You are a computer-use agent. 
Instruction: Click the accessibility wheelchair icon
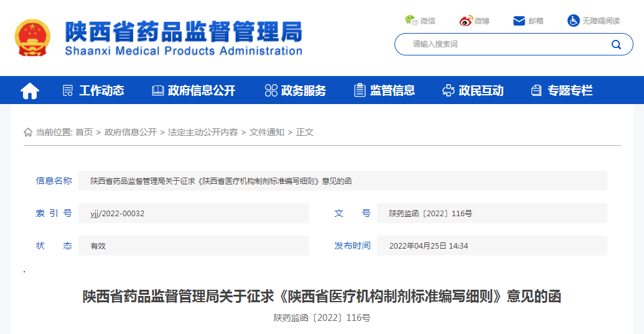573,20
